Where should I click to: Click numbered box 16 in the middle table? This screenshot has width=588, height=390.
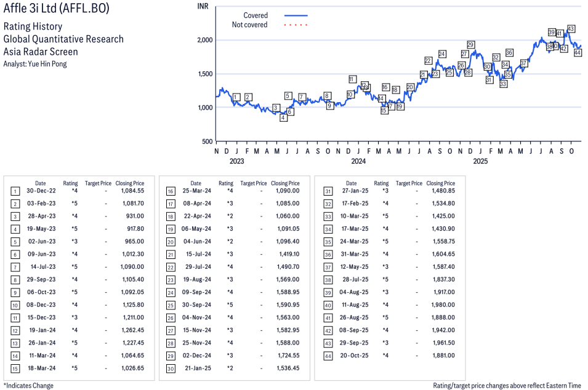[x=171, y=192]
